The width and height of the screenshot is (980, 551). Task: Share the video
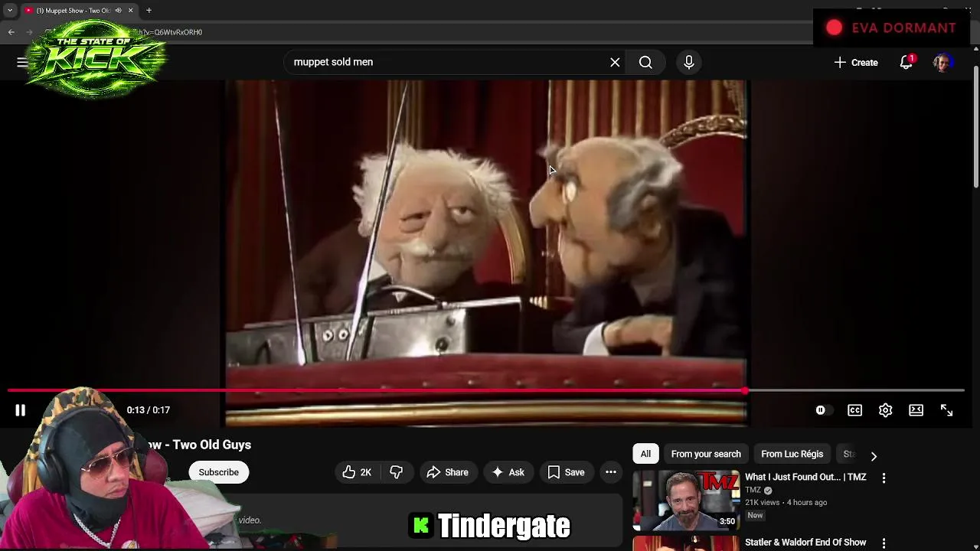(x=447, y=472)
